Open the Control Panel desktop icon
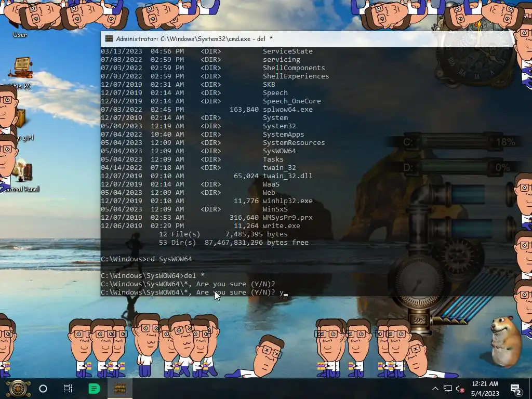 point(22,176)
